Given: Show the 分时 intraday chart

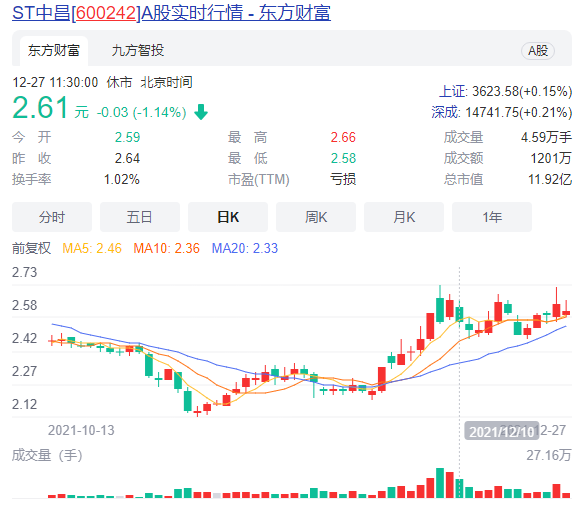Looking at the screenshot, I should (x=52, y=217).
